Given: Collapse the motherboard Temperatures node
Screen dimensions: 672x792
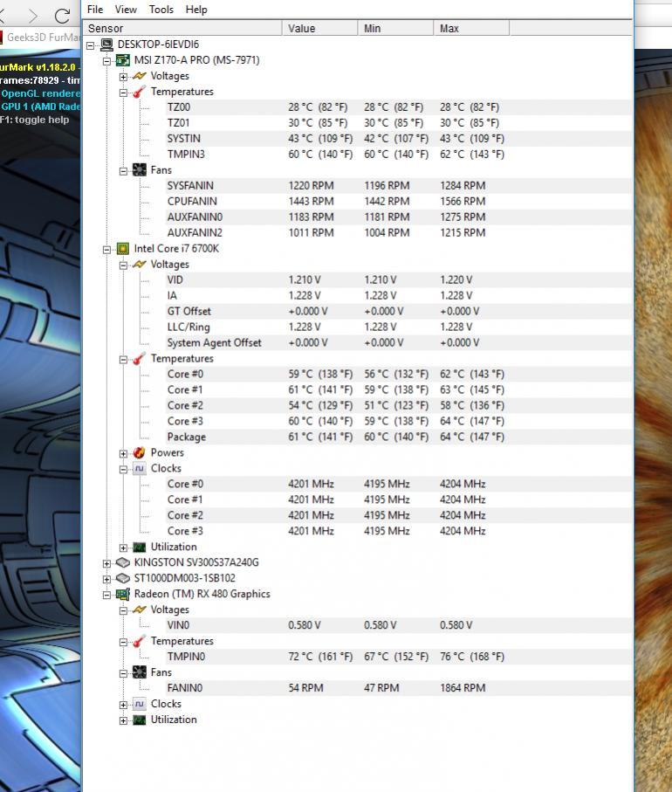Looking at the screenshot, I should coord(123,92).
